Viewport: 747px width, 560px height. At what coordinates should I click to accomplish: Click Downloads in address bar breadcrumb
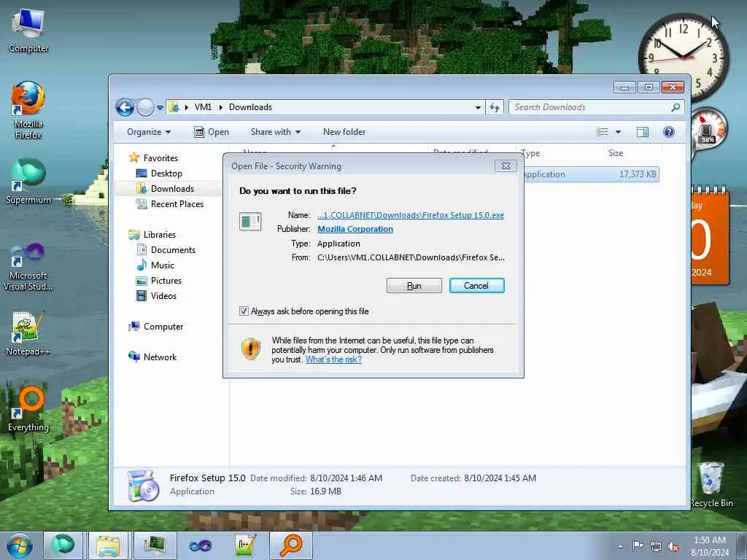click(251, 108)
